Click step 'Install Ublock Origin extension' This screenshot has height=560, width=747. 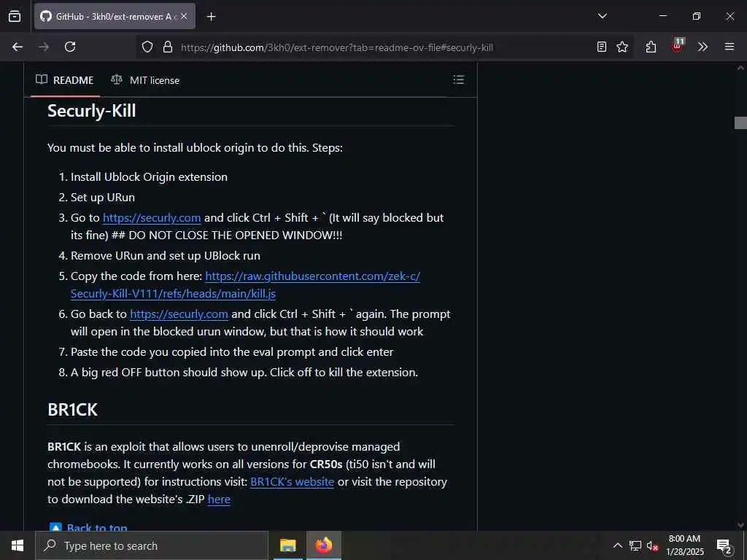pyautogui.click(x=149, y=177)
